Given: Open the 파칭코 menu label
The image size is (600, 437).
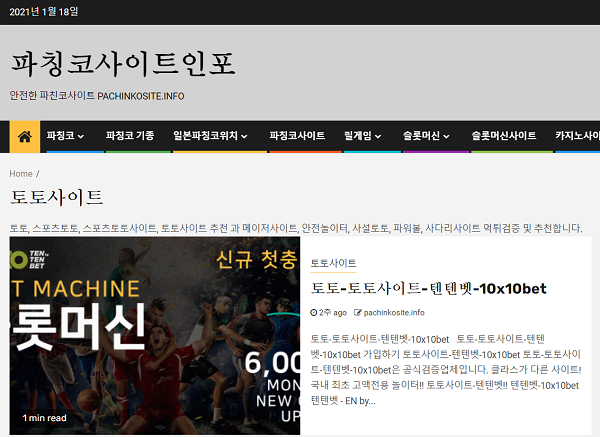Looking at the screenshot, I should coord(60,135).
